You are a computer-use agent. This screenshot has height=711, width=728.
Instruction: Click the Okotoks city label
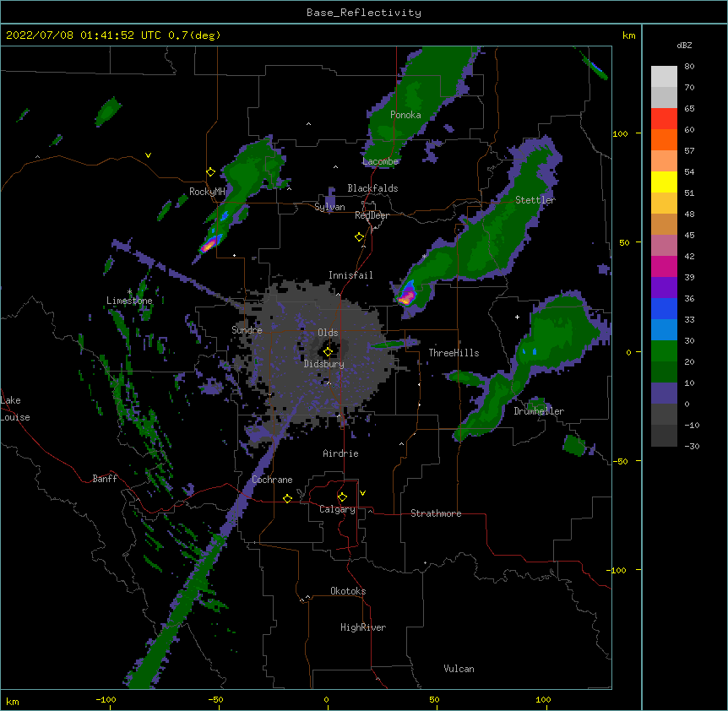click(x=348, y=591)
